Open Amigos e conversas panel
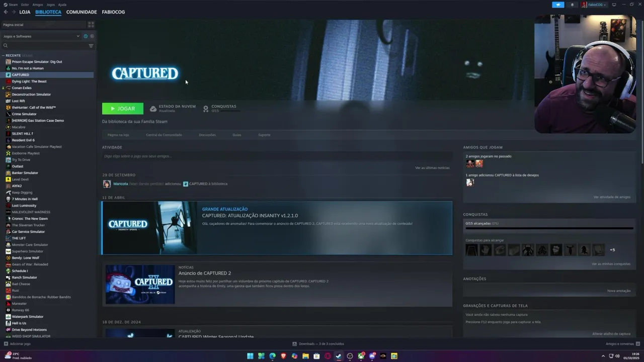 point(622,344)
